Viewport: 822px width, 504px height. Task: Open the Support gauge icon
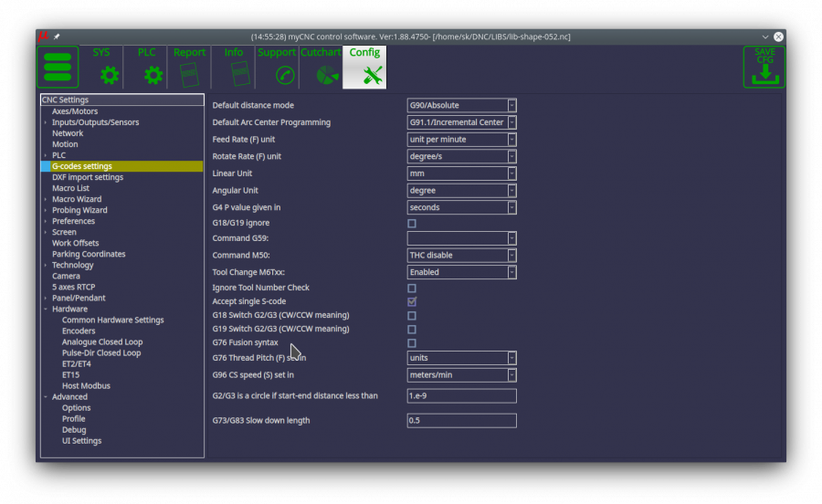284,75
